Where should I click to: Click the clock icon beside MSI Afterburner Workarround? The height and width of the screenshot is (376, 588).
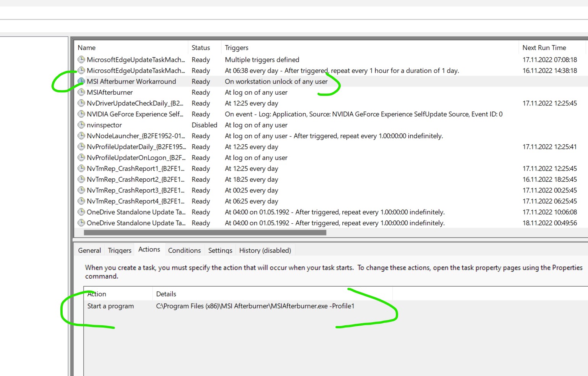pyautogui.click(x=81, y=81)
